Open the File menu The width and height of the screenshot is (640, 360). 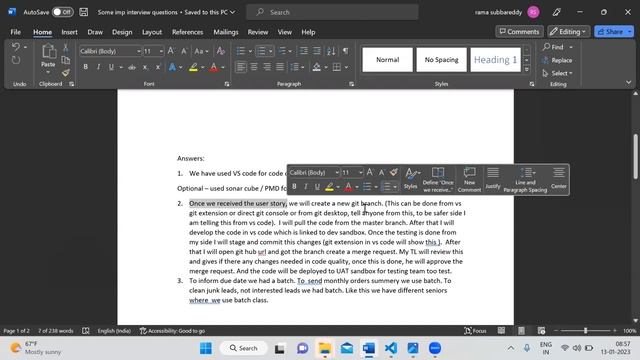coord(16,32)
